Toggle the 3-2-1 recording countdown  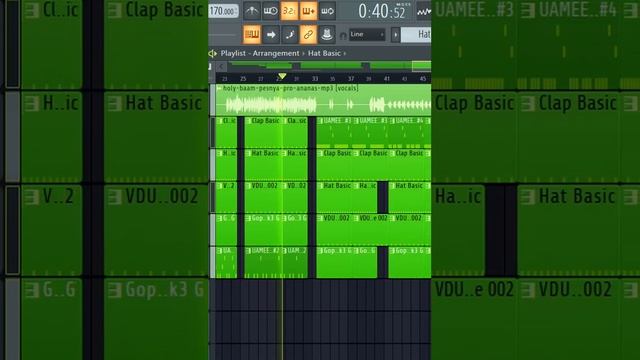289,11
